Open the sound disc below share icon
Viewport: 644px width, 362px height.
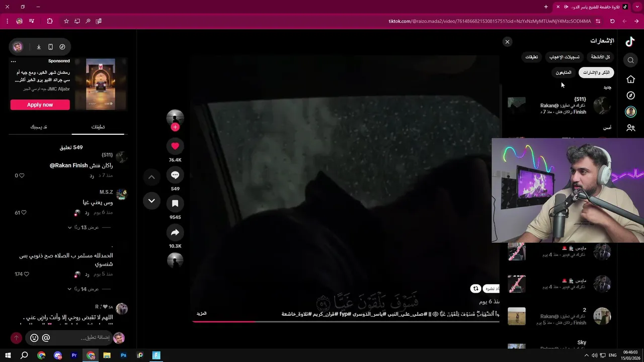pyautogui.click(x=175, y=261)
